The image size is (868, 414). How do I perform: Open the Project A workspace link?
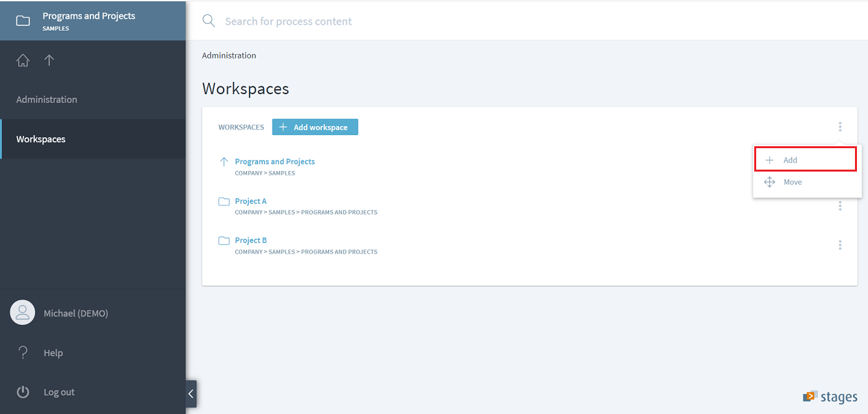click(x=251, y=201)
